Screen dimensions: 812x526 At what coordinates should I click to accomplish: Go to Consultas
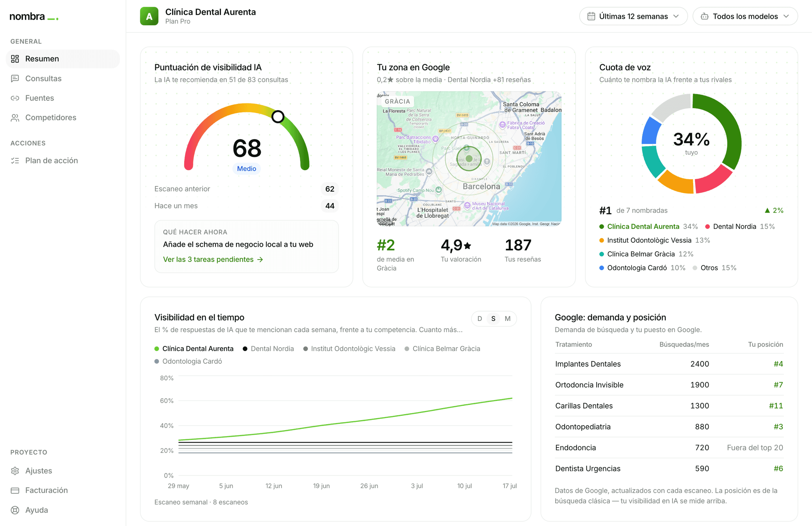[63, 79]
